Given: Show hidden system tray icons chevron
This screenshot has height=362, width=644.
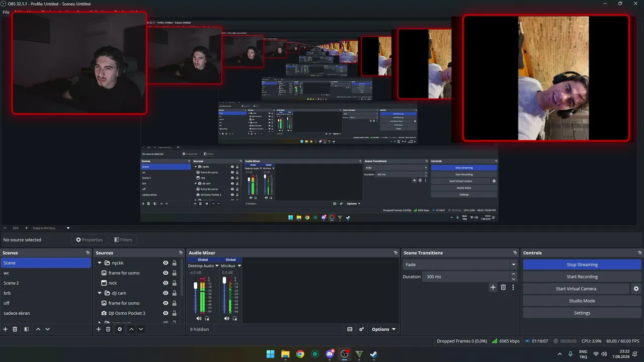Looking at the screenshot, I should 560,354.
